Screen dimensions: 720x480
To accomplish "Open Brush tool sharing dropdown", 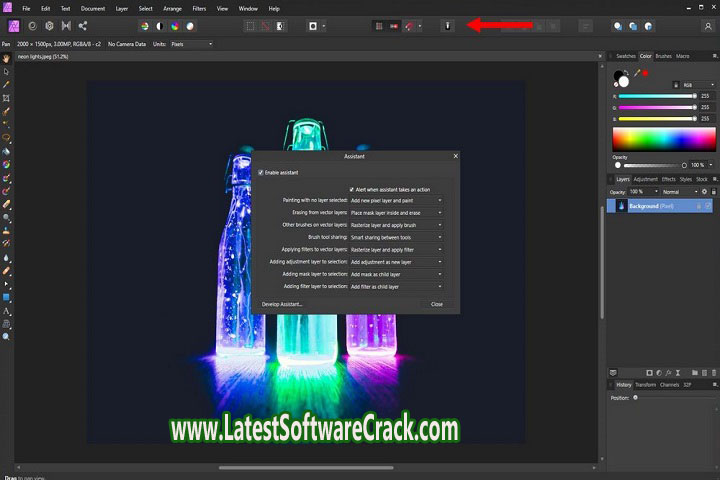I will tap(396, 237).
